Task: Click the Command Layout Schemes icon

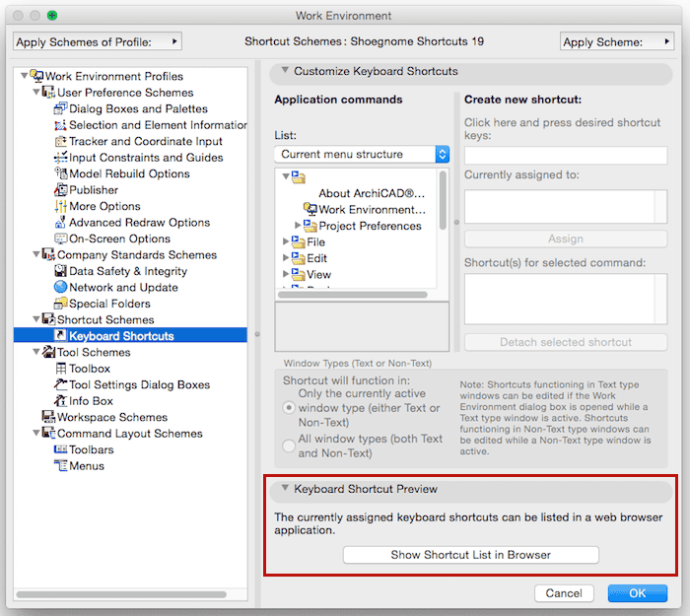Action: (48, 433)
